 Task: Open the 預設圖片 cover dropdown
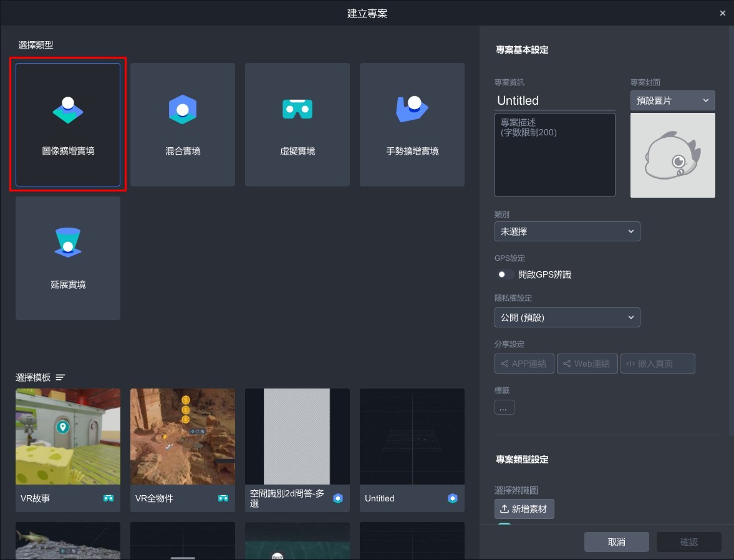tap(672, 100)
